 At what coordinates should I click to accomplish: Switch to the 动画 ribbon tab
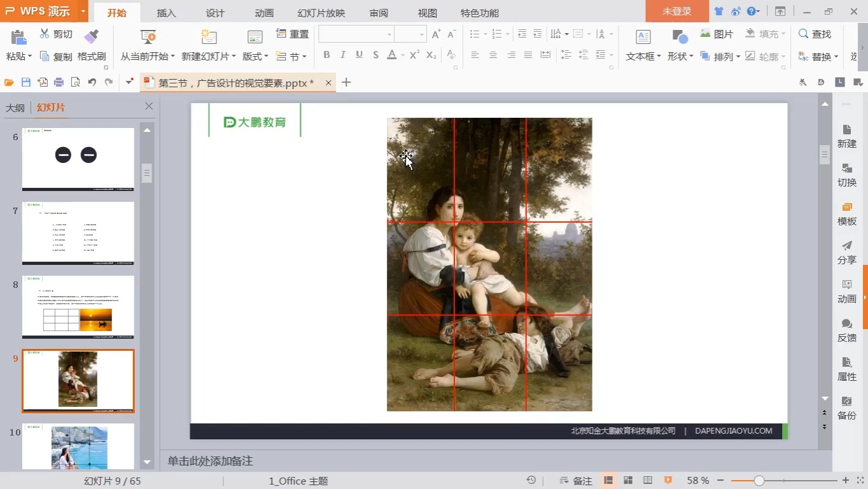264,13
